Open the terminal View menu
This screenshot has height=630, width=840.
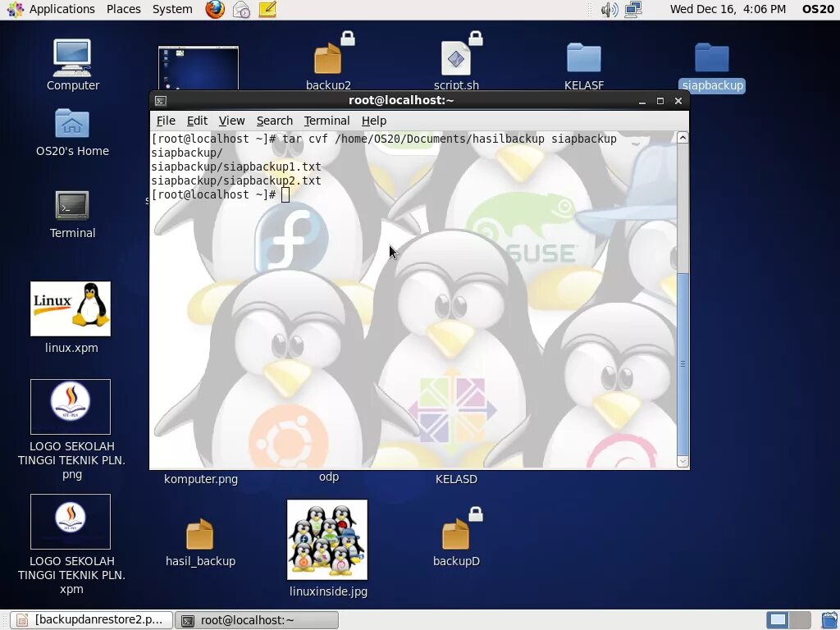click(x=231, y=121)
